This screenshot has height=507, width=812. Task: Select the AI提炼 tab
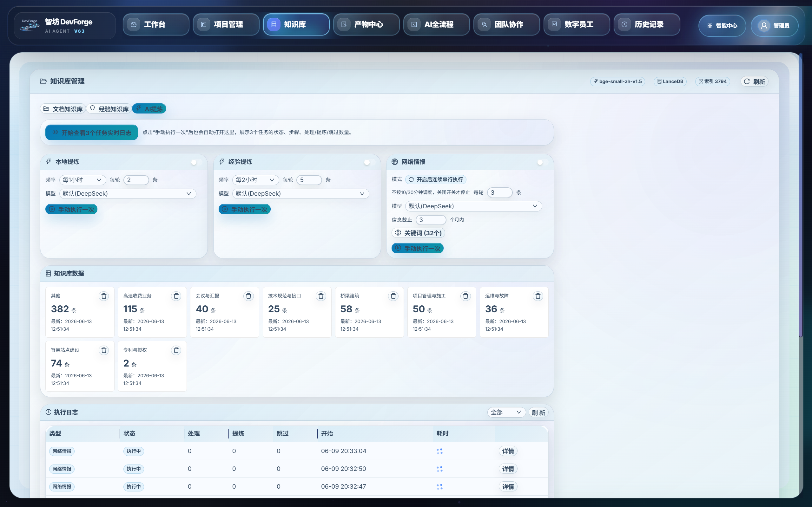pos(149,109)
